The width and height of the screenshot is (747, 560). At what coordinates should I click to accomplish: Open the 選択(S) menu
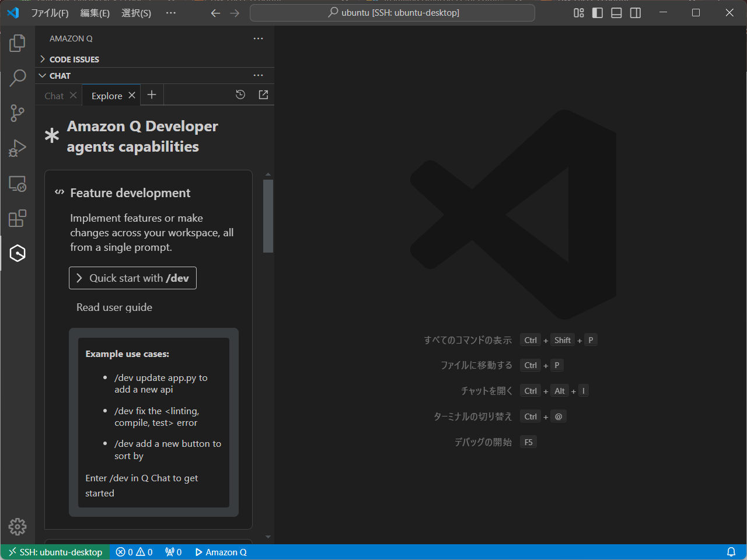click(136, 13)
